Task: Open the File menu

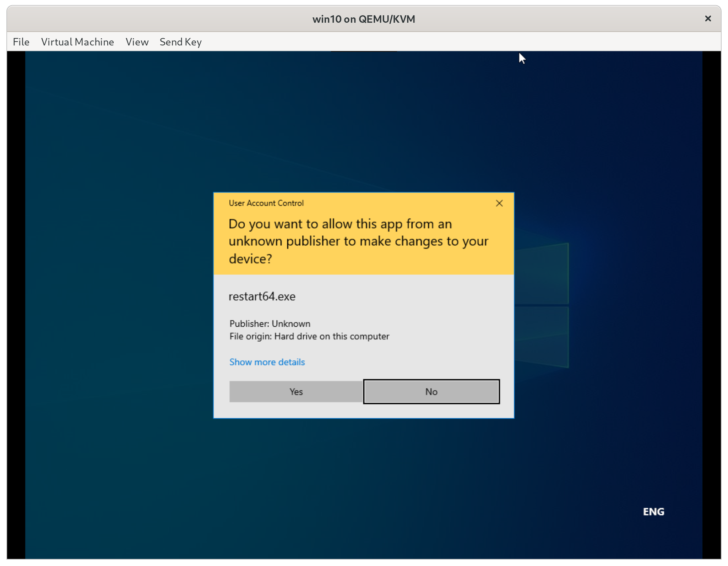Action: (21, 42)
